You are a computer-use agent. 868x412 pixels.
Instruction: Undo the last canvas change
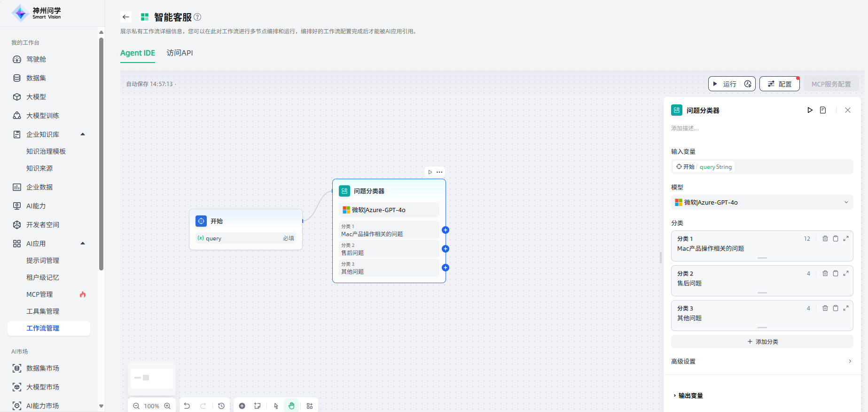(187, 406)
